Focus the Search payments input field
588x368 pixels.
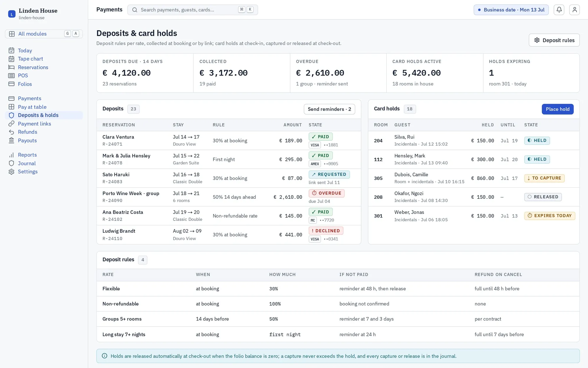[193, 10]
